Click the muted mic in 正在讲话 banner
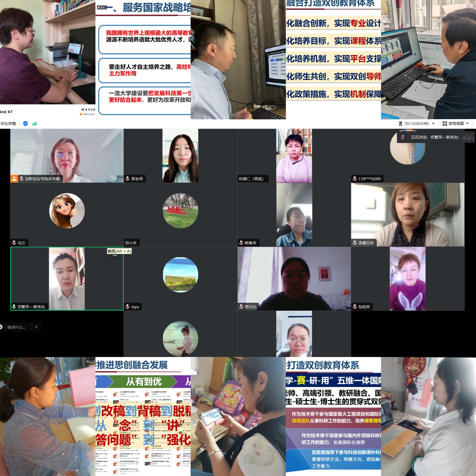 click(x=403, y=137)
